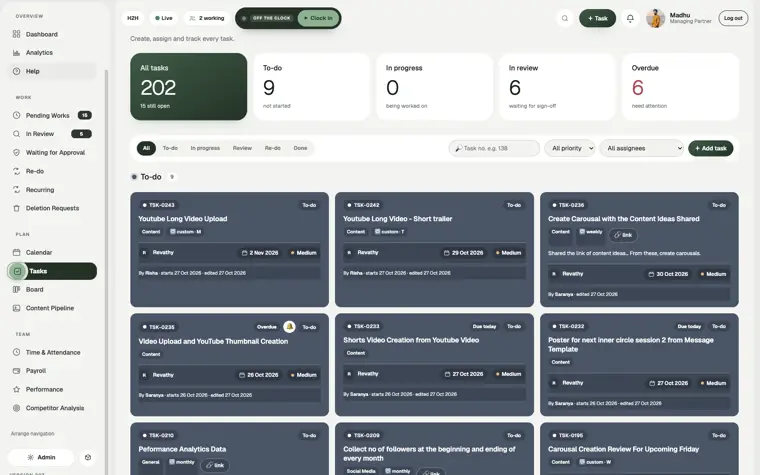Click the Deletion Requests trash icon

(x=16, y=208)
